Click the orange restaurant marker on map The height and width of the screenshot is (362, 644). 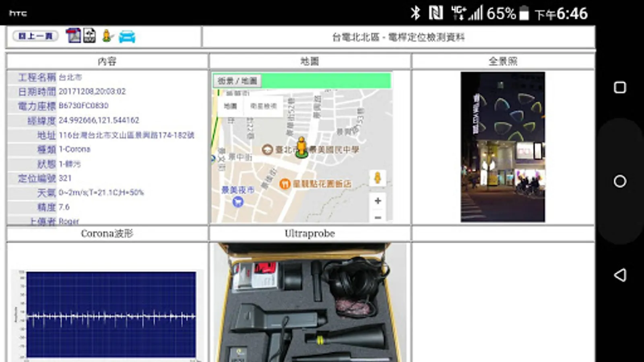tap(285, 184)
